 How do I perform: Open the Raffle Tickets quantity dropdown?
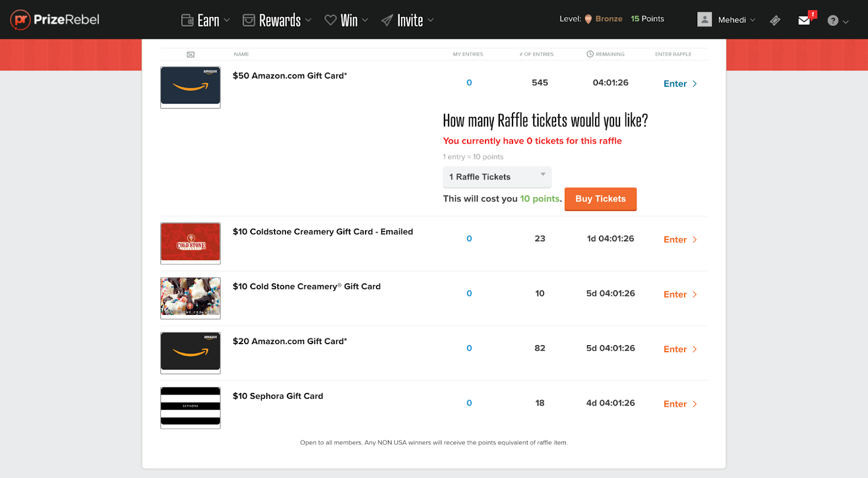497,177
